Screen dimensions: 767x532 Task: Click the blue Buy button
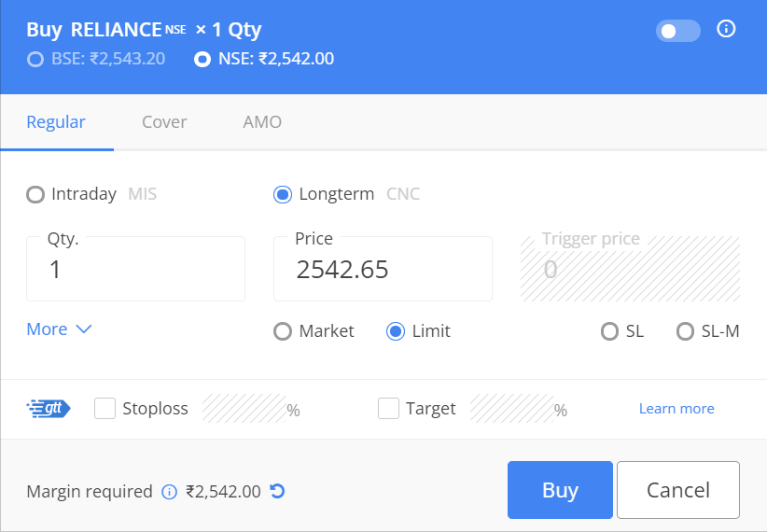(x=560, y=489)
